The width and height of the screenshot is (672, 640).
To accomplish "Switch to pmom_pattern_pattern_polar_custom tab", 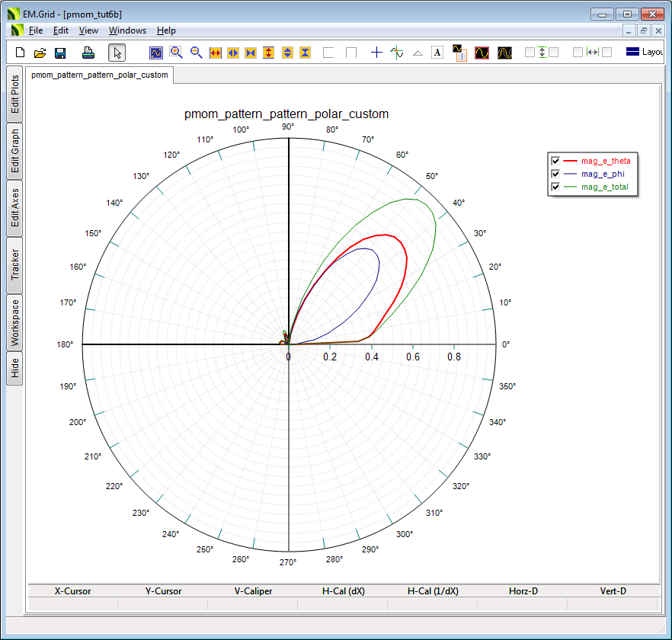I will click(100, 75).
